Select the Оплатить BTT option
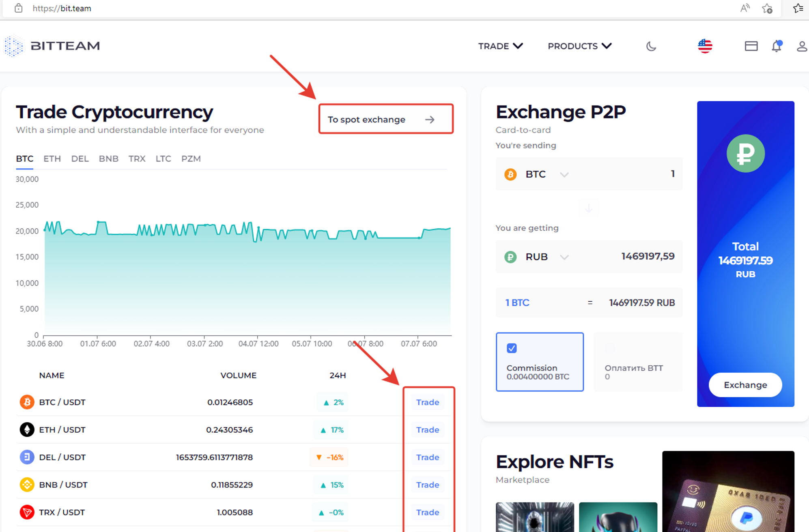The image size is (809, 532). tap(638, 362)
